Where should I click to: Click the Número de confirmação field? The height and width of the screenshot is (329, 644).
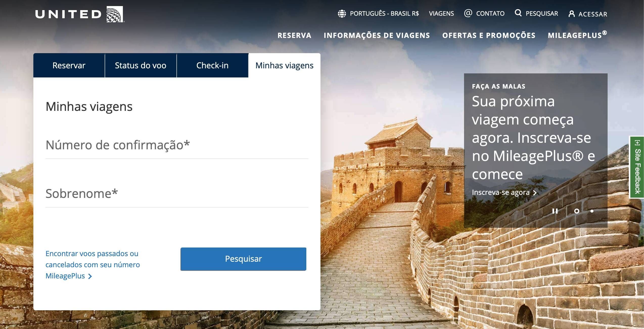(177, 146)
